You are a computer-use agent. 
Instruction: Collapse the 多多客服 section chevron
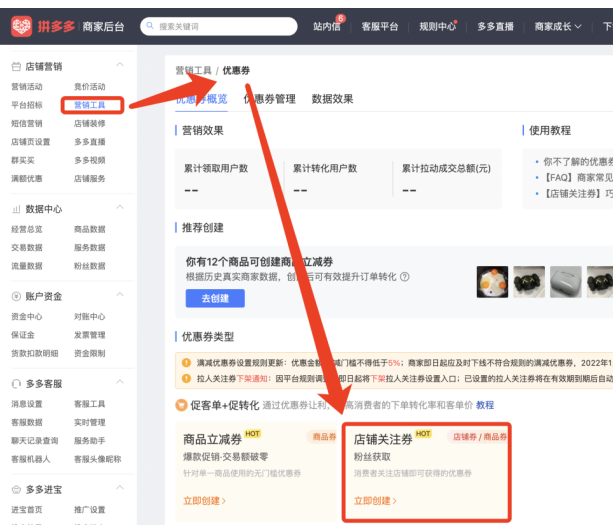coord(120,382)
